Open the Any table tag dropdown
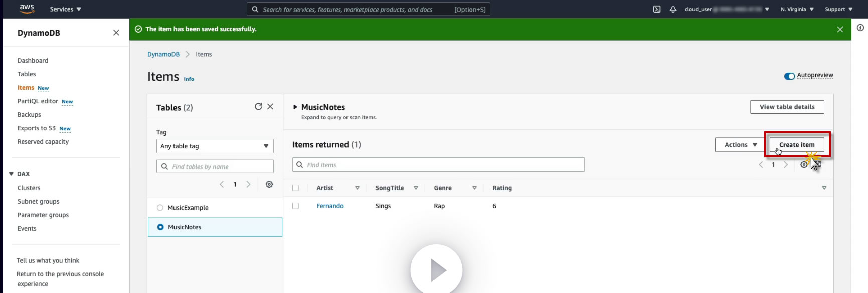The image size is (868, 293). [x=215, y=146]
